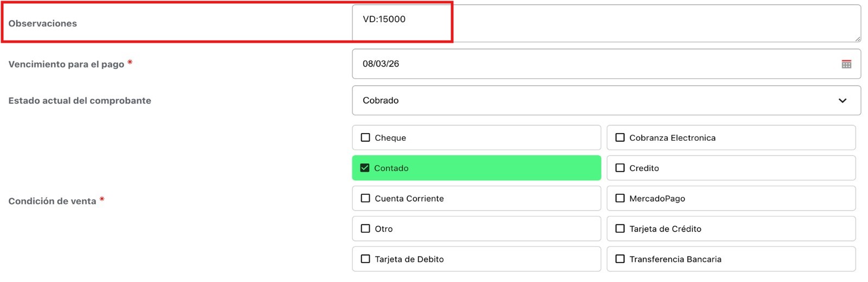Click the Estado actual del comprobante label
Screen dimensions: 868x282
[x=80, y=101]
